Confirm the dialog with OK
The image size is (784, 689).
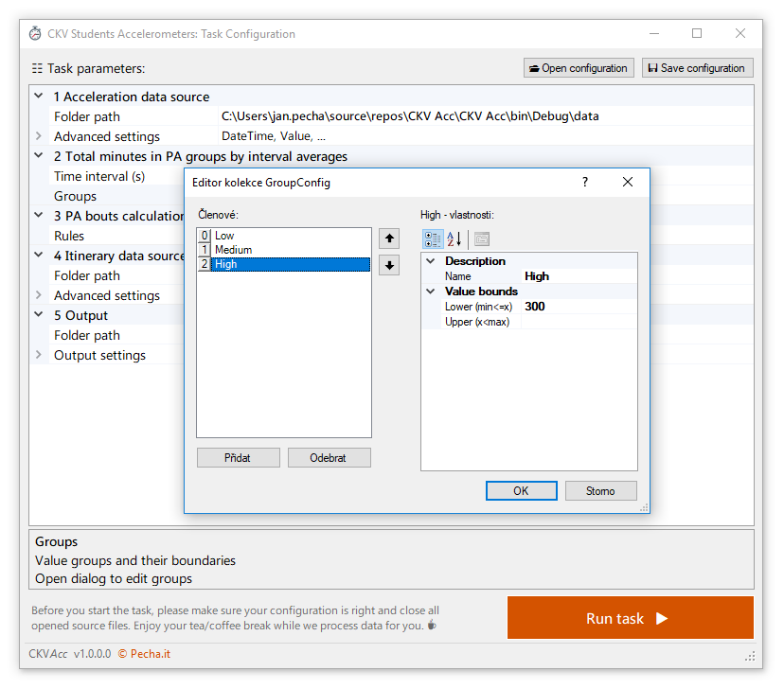521,491
